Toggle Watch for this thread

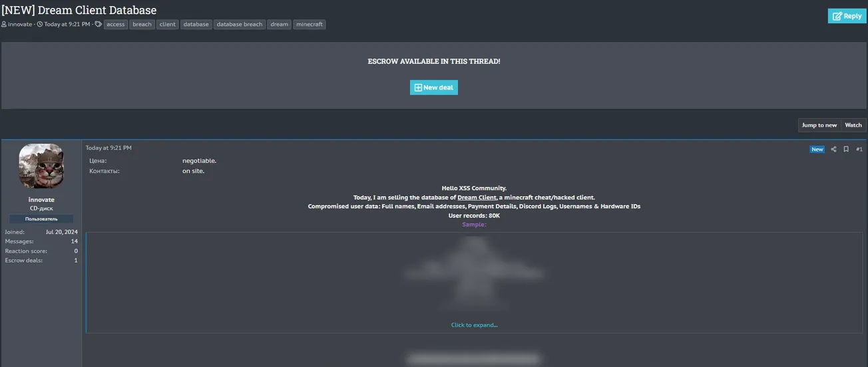coord(853,125)
